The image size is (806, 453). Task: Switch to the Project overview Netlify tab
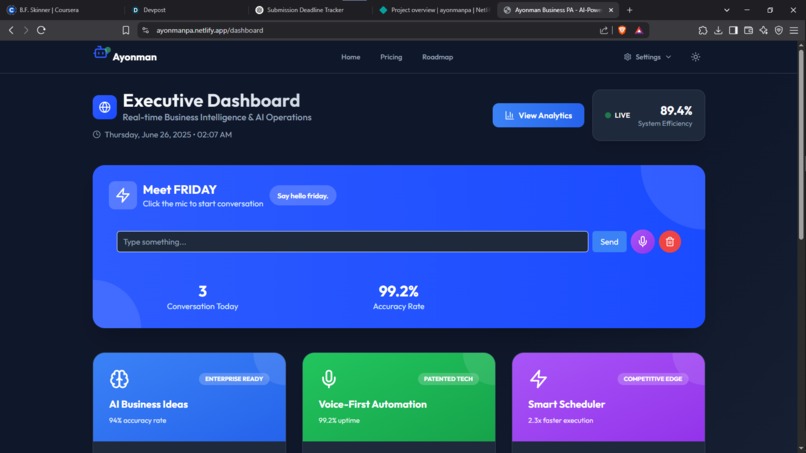point(435,10)
